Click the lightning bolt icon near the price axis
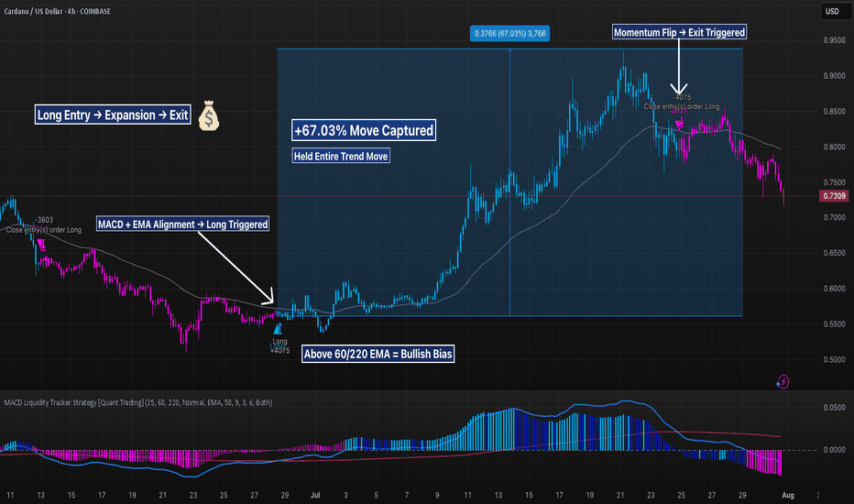854x504 pixels. pyautogui.click(x=783, y=382)
